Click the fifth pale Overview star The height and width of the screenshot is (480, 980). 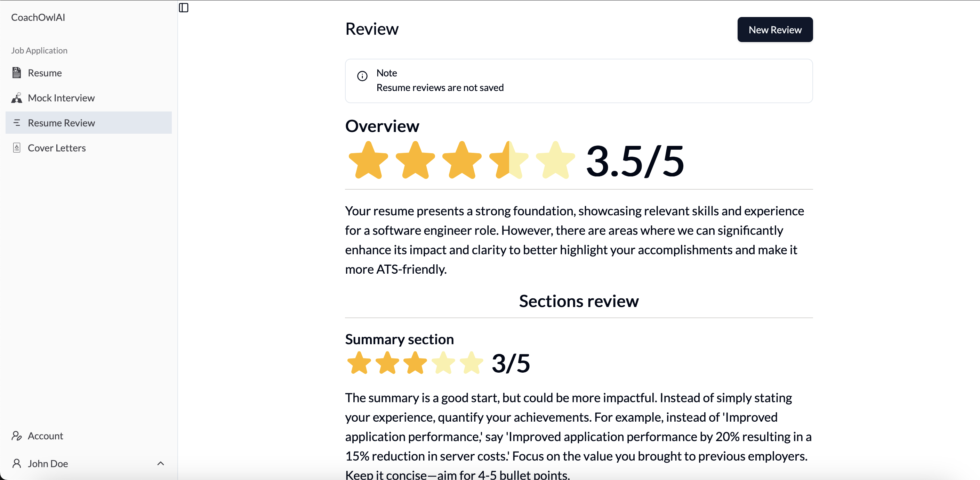point(555,161)
